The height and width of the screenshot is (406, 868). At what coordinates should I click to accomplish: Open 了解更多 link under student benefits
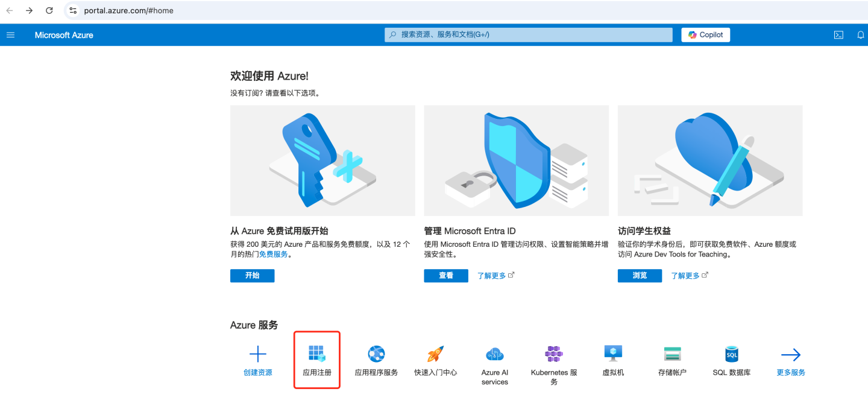click(690, 276)
